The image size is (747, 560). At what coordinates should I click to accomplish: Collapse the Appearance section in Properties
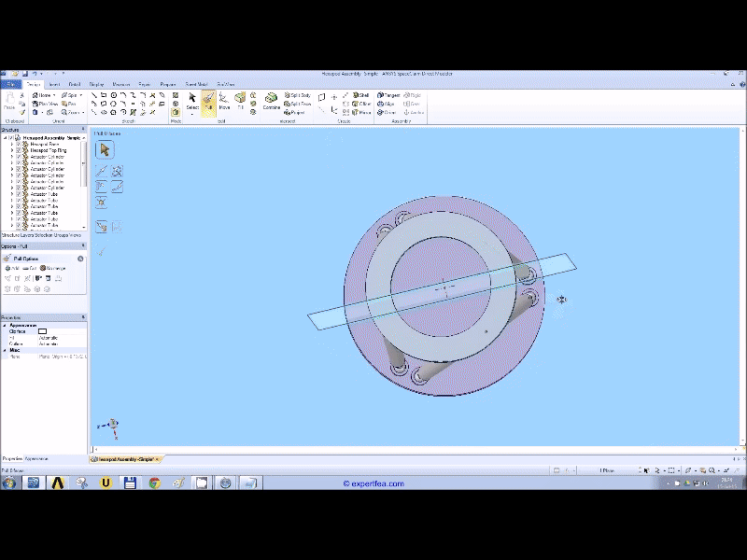click(7, 325)
